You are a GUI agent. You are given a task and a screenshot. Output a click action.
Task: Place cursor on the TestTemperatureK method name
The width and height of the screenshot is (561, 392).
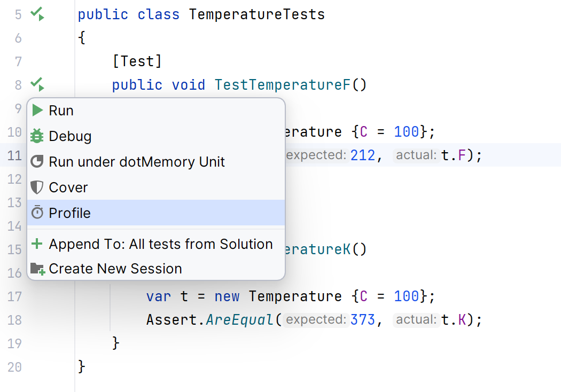click(315, 249)
